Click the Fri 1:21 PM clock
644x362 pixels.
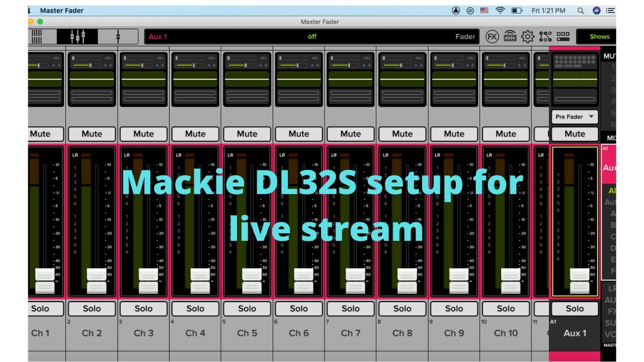pyautogui.click(x=548, y=10)
